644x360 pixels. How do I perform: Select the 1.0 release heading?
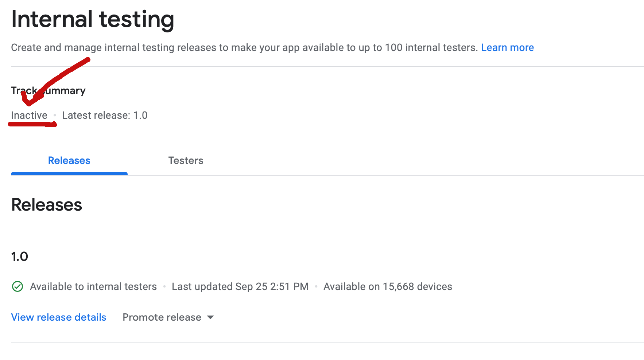point(19,256)
